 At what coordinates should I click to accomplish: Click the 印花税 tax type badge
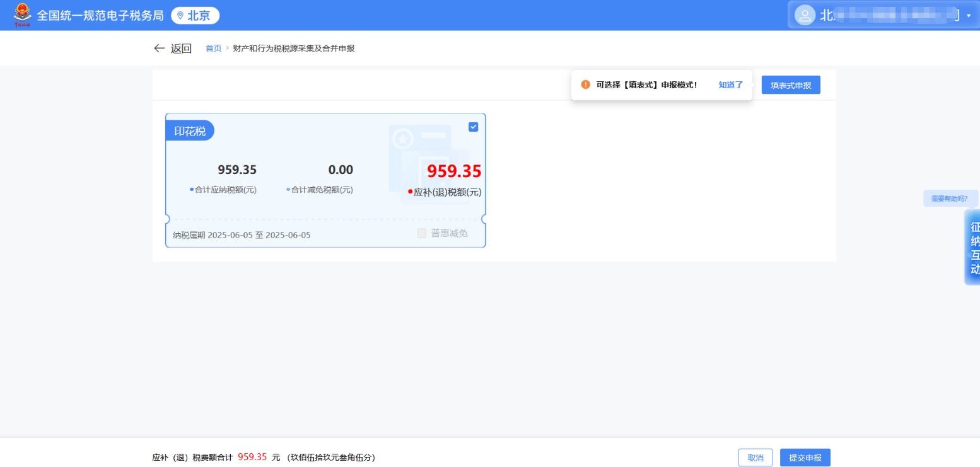[x=190, y=130]
